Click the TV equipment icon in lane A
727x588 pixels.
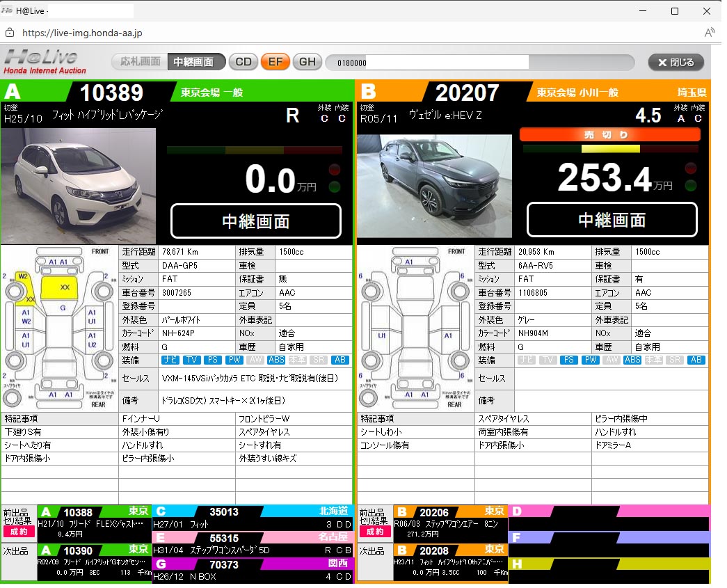pyautogui.click(x=193, y=360)
